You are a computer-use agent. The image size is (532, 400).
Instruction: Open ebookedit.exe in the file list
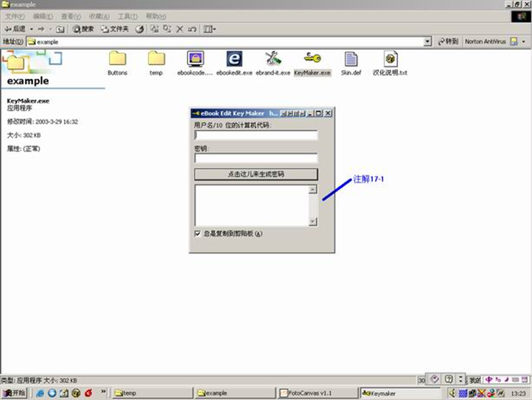point(235,58)
